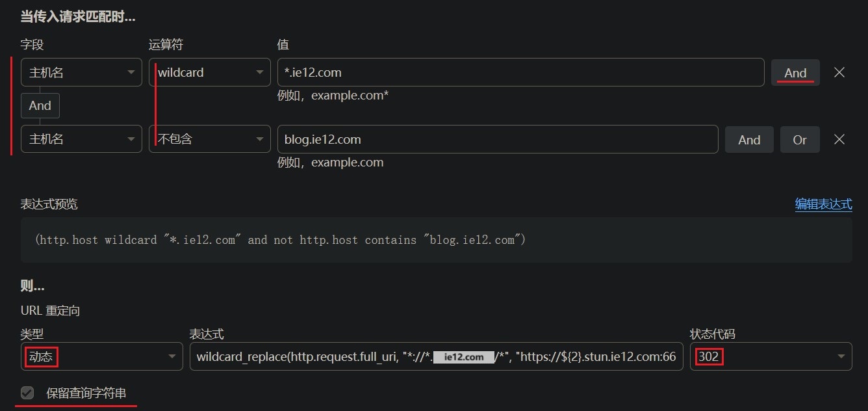Viewport: 868px width, 411px height.
Task: Add an Or condition to the rule
Action: click(799, 140)
